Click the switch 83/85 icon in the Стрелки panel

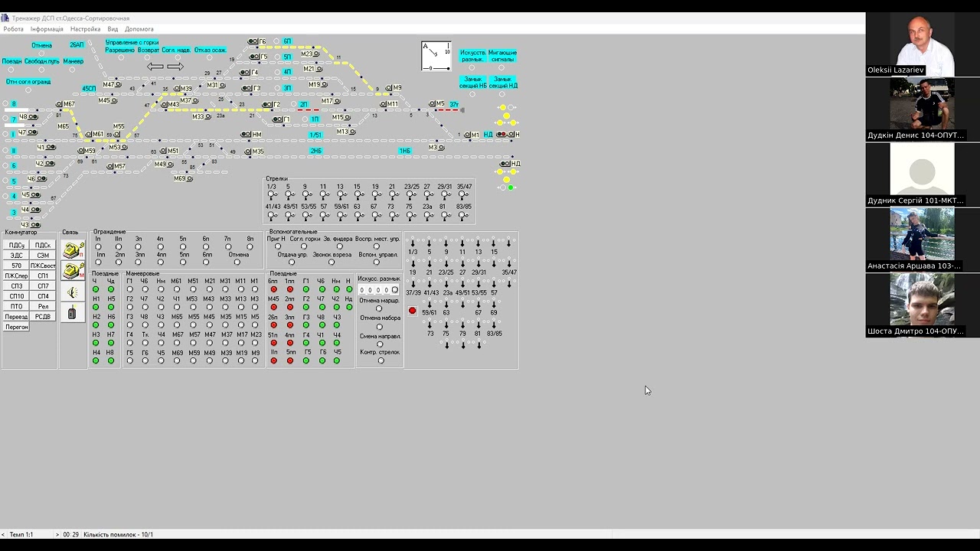463,216
